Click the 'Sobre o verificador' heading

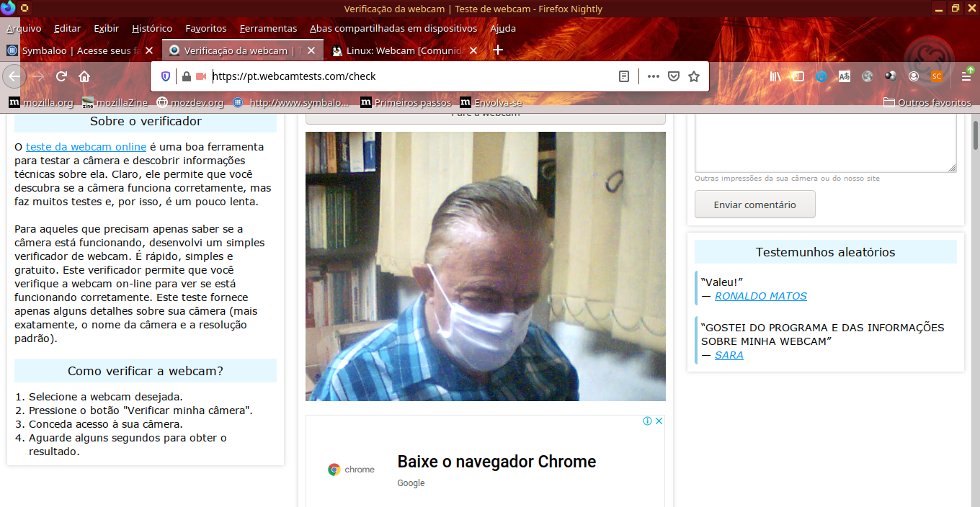(146, 121)
